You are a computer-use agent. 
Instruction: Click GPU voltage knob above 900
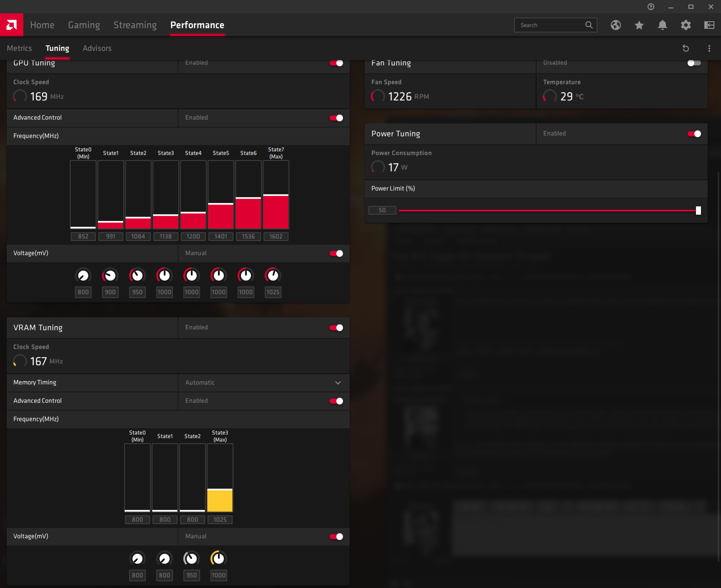click(110, 275)
